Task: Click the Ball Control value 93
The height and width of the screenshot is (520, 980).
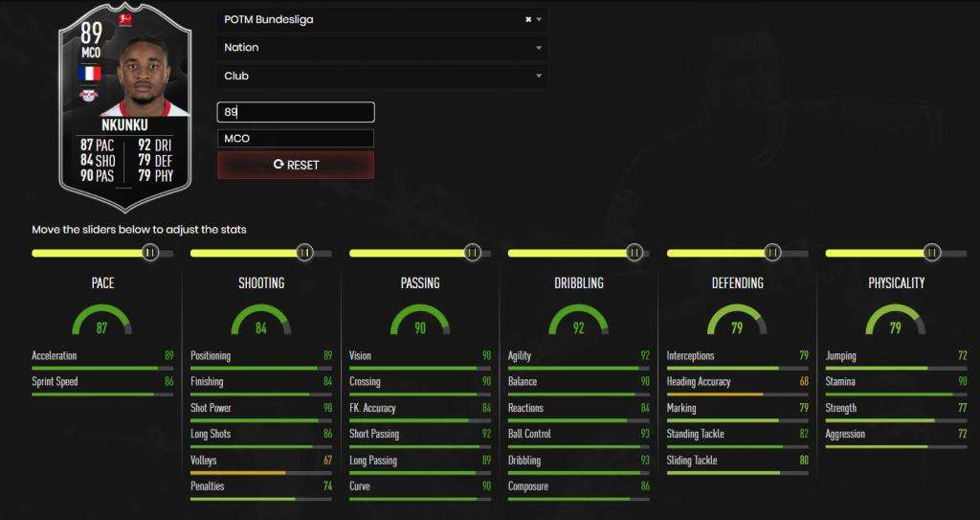Action: point(645,434)
